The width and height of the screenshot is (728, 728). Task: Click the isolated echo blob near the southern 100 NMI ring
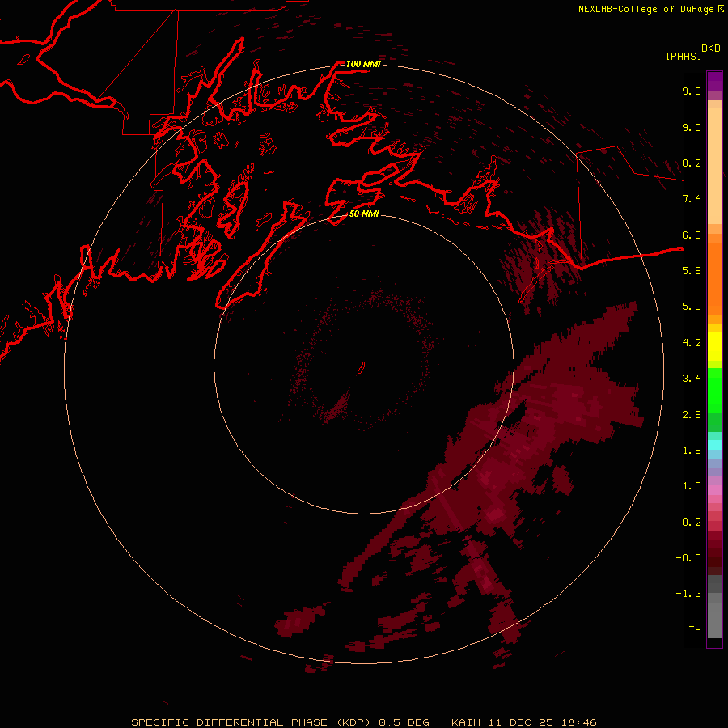[x=299, y=620]
